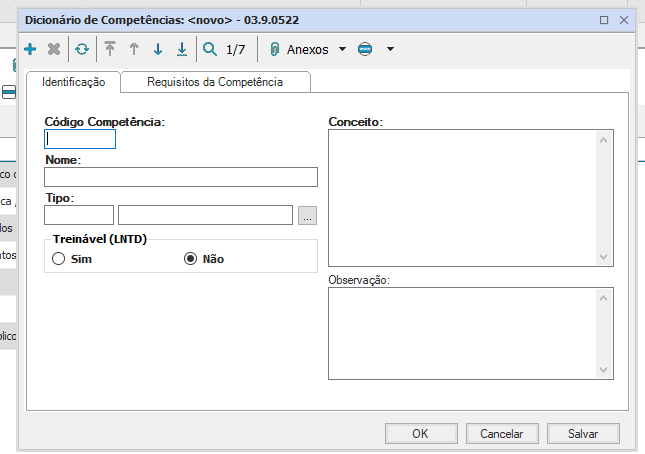This screenshot has width=645, height=454.
Task: Expand the Anexos dropdown arrow
Action: pyautogui.click(x=342, y=49)
